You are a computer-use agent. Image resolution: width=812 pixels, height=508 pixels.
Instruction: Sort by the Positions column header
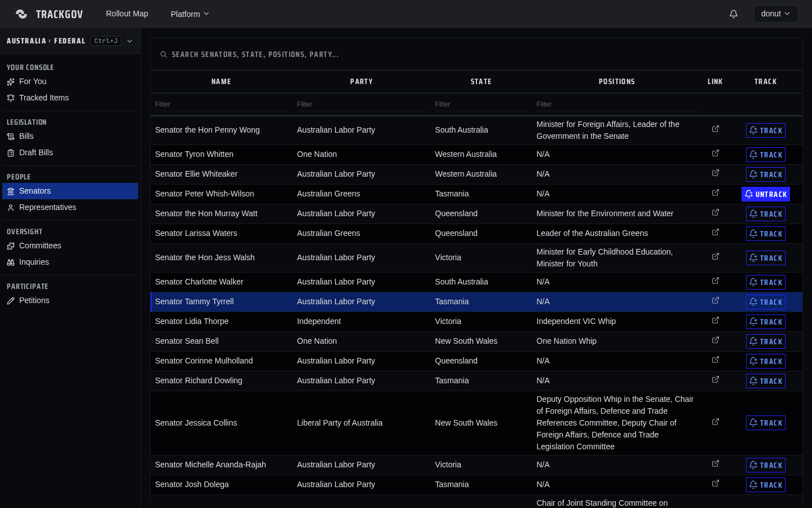(616, 82)
